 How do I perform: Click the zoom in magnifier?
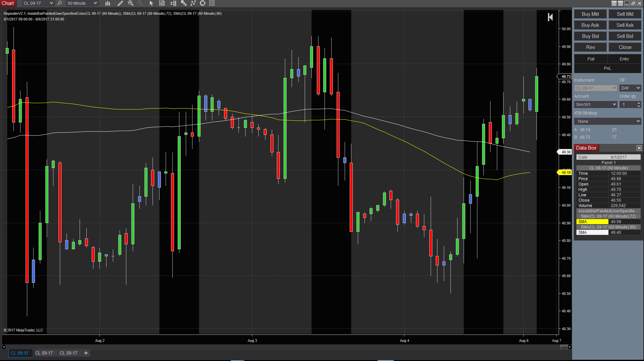(x=131, y=3)
